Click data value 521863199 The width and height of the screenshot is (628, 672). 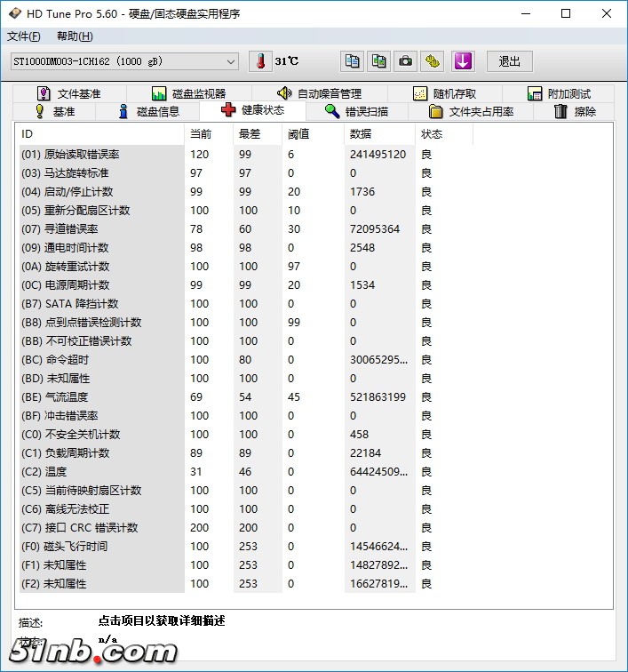[378, 396]
